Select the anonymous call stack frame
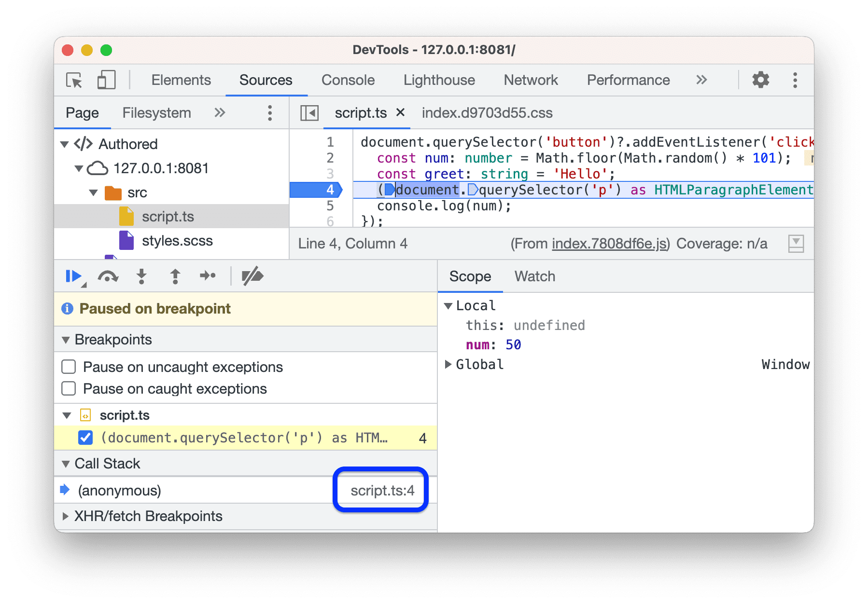This screenshot has height=604, width=868. tap(119, 490)
